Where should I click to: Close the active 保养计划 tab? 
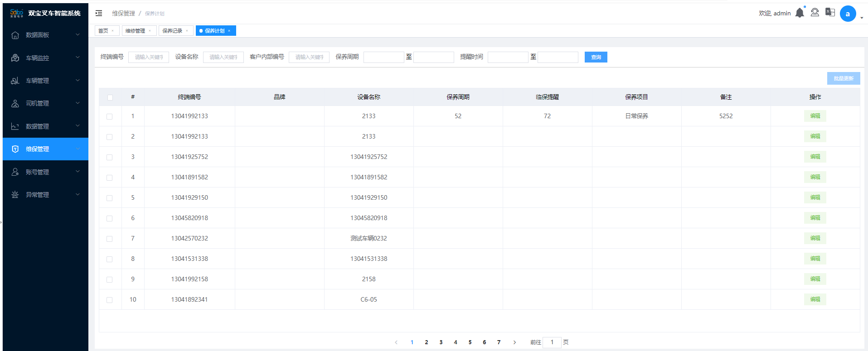pyautogui.click(x=229, y=31)
